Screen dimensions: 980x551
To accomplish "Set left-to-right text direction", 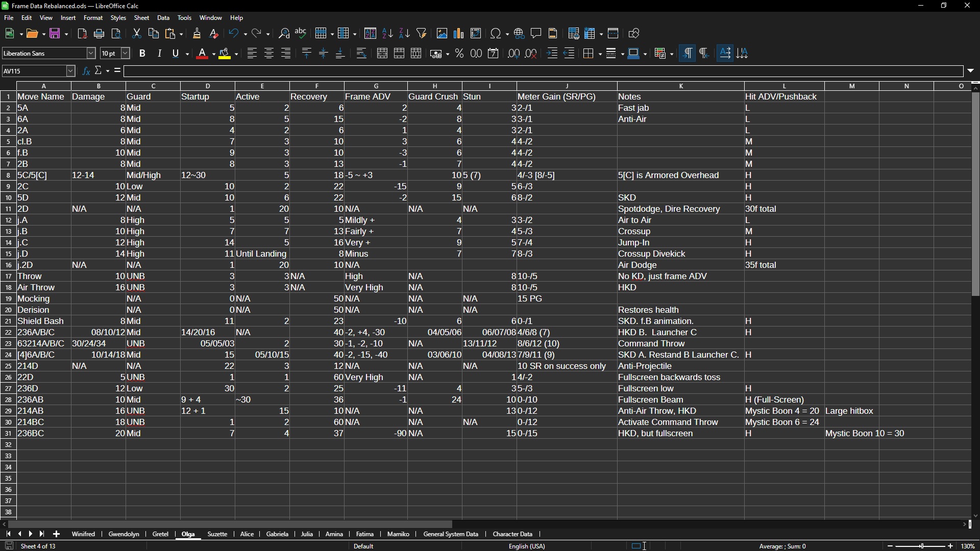I will pos(688,53).
